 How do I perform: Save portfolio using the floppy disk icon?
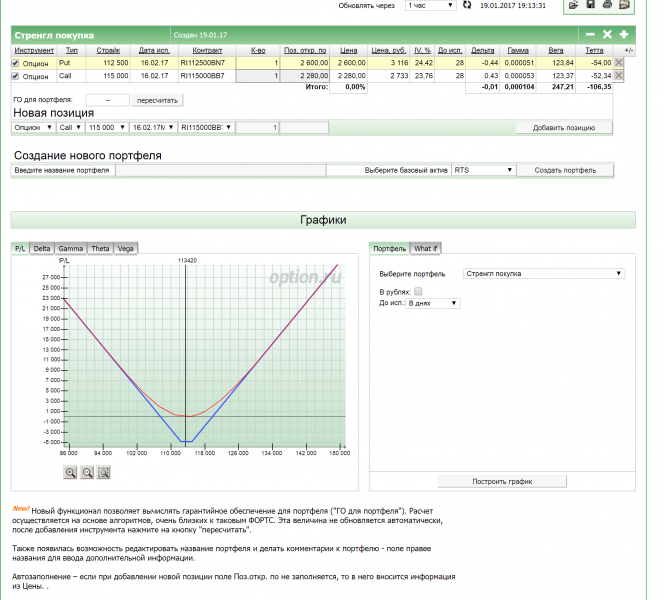click(590, 5)
